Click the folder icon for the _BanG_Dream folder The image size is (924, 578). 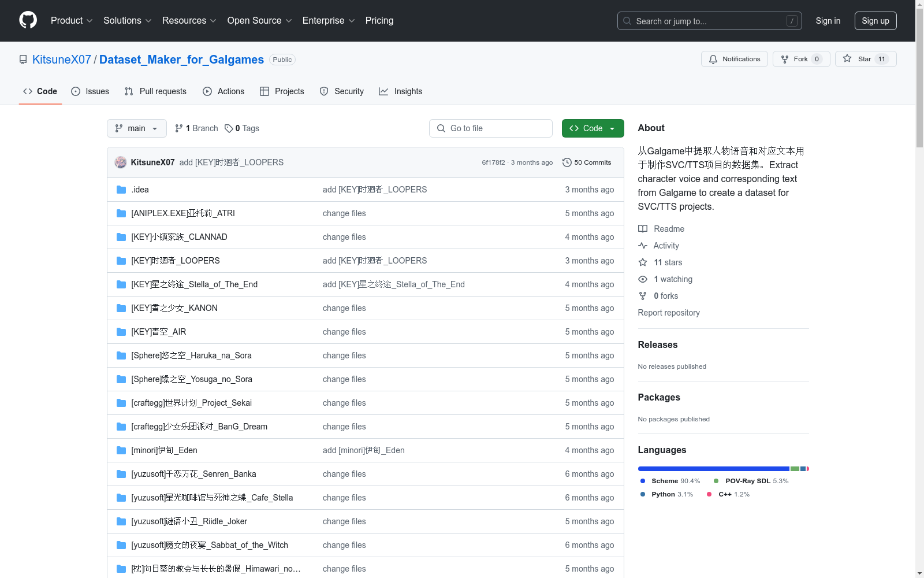pyautogui.click(x=121, y=427)
